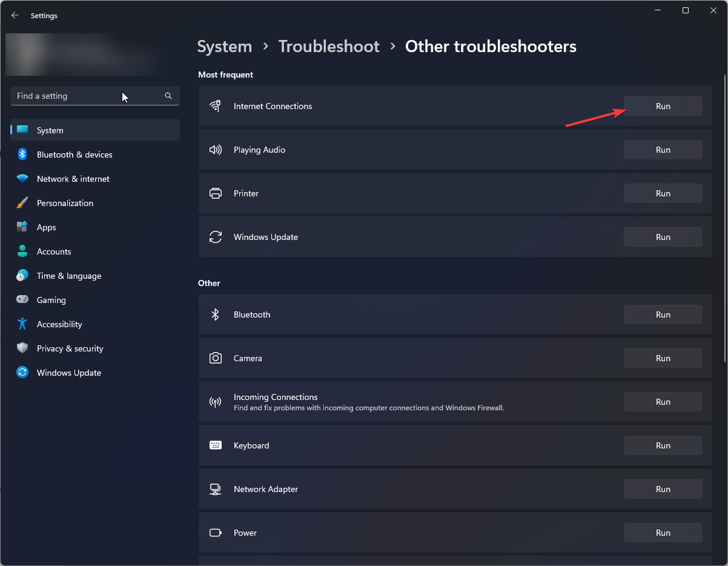Click the Find a setting search box
This screenshot has width=728, height=566.
click(95, 96)
